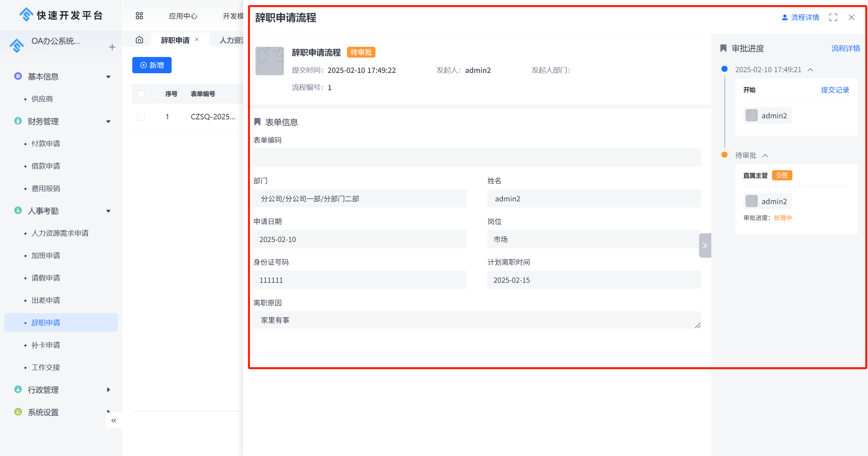Screen dimensions: 868x456
Task: Click the 辞职申请流程 avatar thumbnail
Action: tap(269, 61)
